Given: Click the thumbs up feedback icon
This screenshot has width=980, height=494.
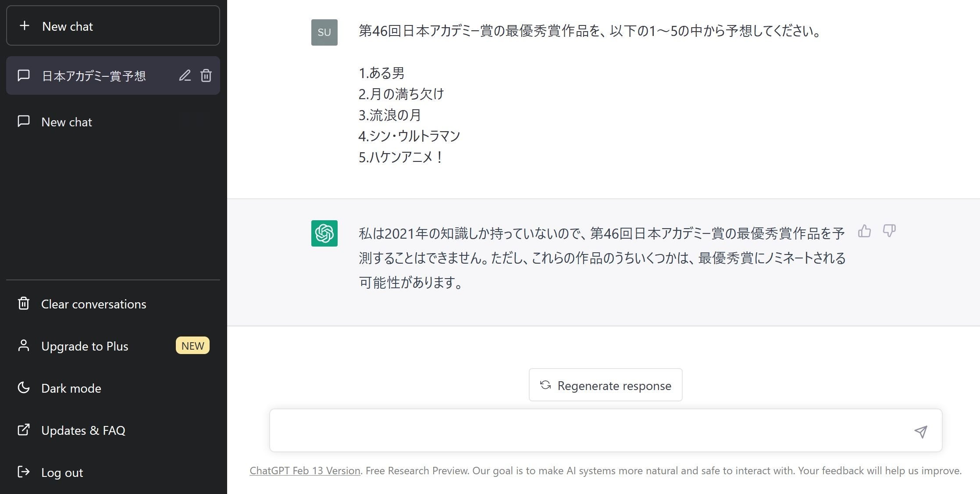Looking at the screenshot, I should [864, 231].
